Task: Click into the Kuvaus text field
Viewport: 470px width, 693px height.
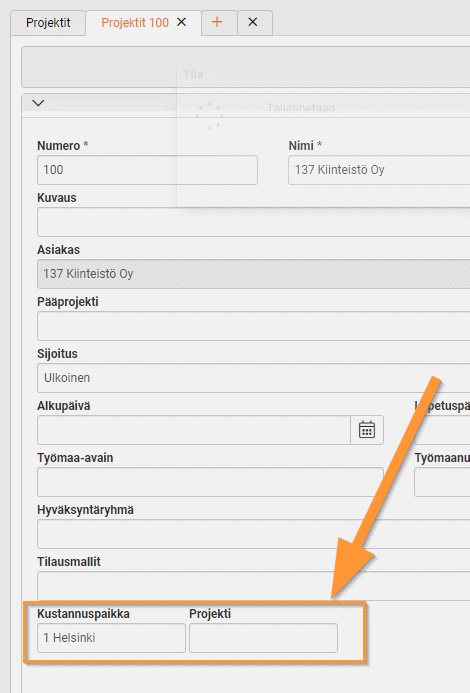Action: 253,222
